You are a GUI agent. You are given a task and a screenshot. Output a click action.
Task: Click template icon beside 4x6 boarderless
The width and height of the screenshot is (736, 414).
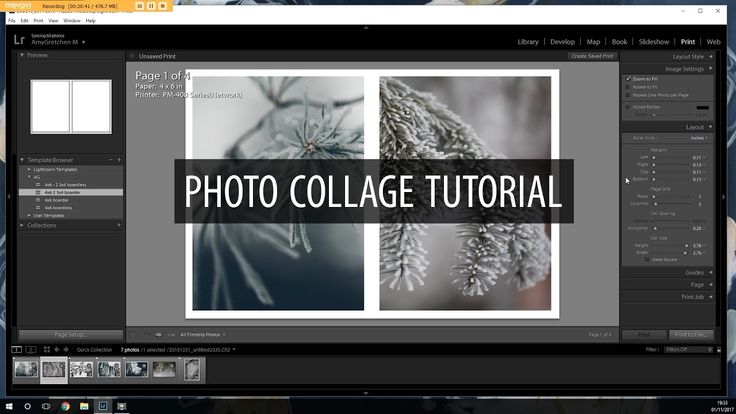pyautogui.click(x=38, y=207)
